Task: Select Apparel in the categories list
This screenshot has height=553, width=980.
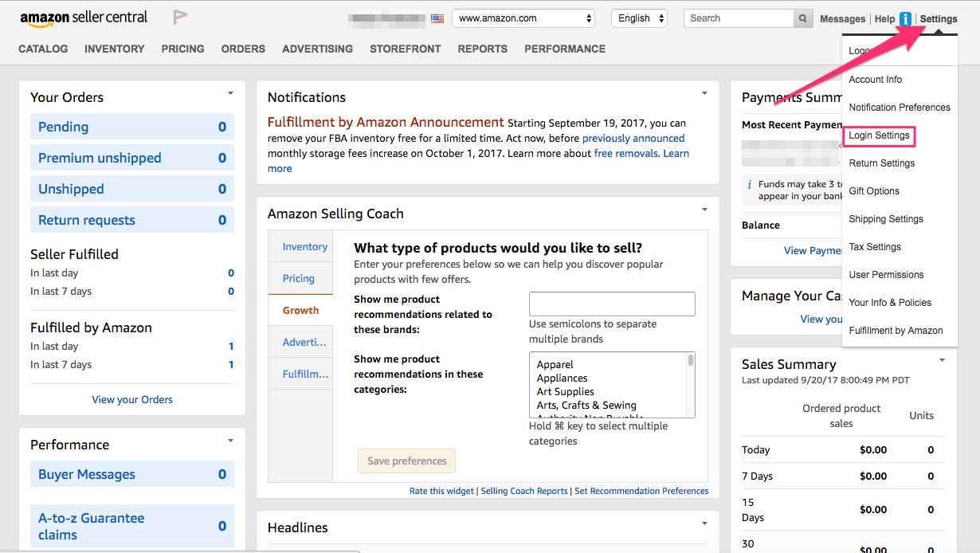Action: tap(555, 365)
